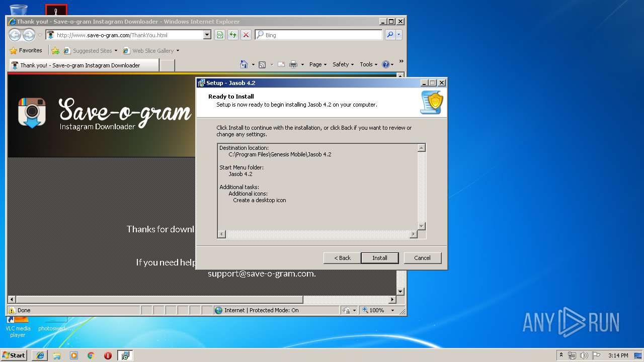Launch Opera from taskbar
The width and height of the screenshot is (644, 362).
click(x=108, y=355)
